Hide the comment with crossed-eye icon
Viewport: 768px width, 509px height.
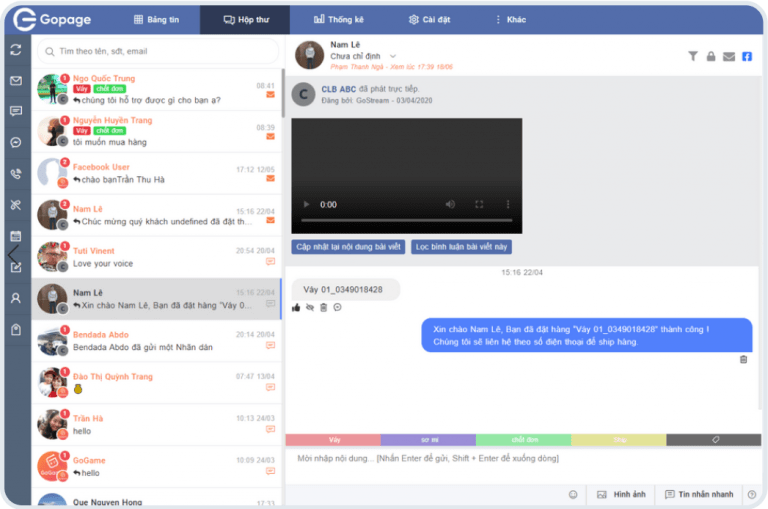pyautogui.click(x=310, y=308)
